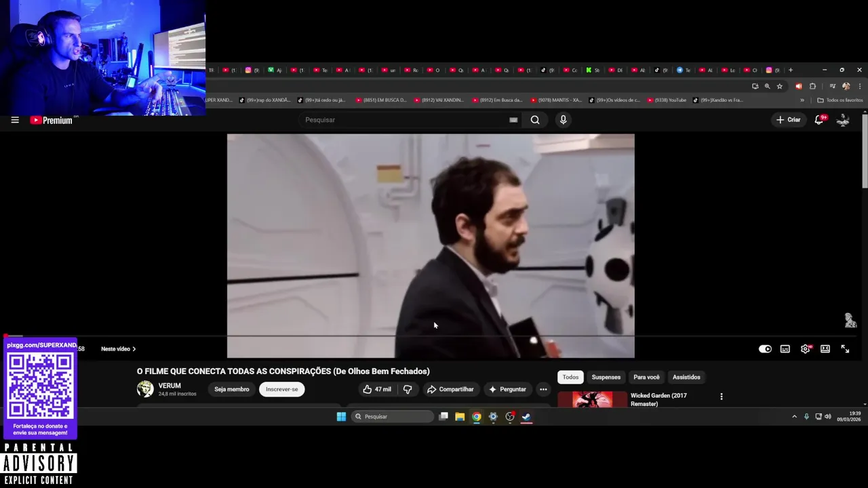This screenshot has width=868, height=488.
Task: Bookmark this page with the star icon
Action: [780, 86]
